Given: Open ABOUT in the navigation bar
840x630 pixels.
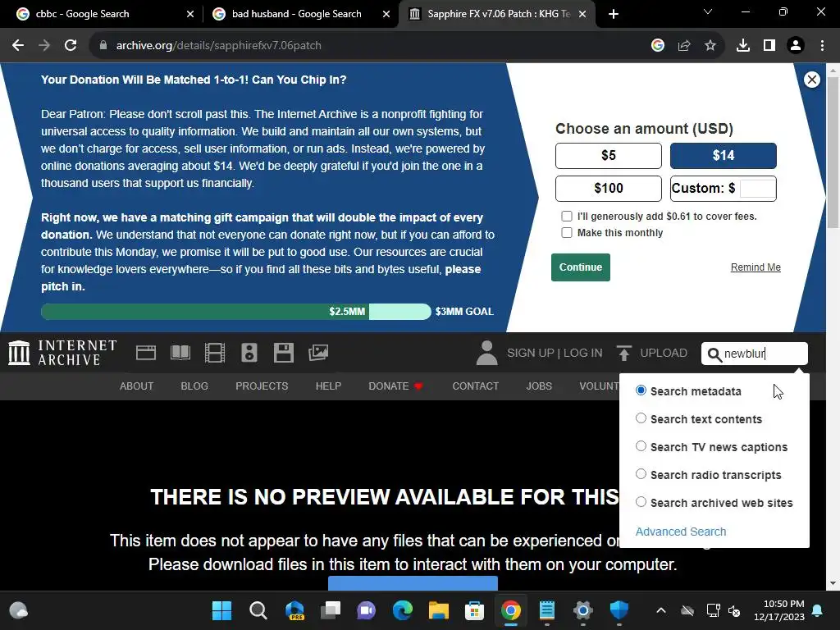Looking at the screenshot, I should click(x=137, y=386).
